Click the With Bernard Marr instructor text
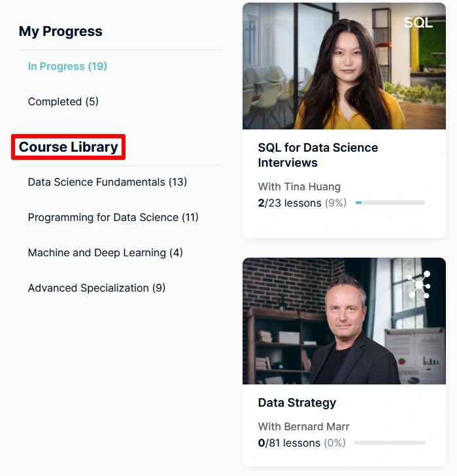457x476 pixels. [x=304, y=426]
